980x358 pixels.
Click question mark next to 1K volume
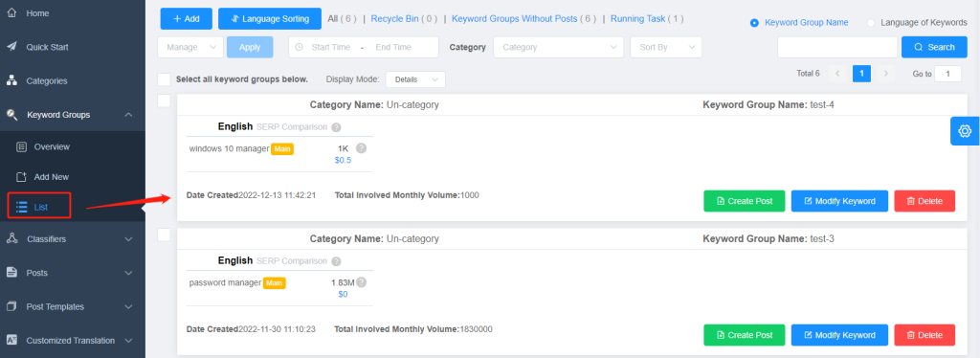tap(361, 148)
